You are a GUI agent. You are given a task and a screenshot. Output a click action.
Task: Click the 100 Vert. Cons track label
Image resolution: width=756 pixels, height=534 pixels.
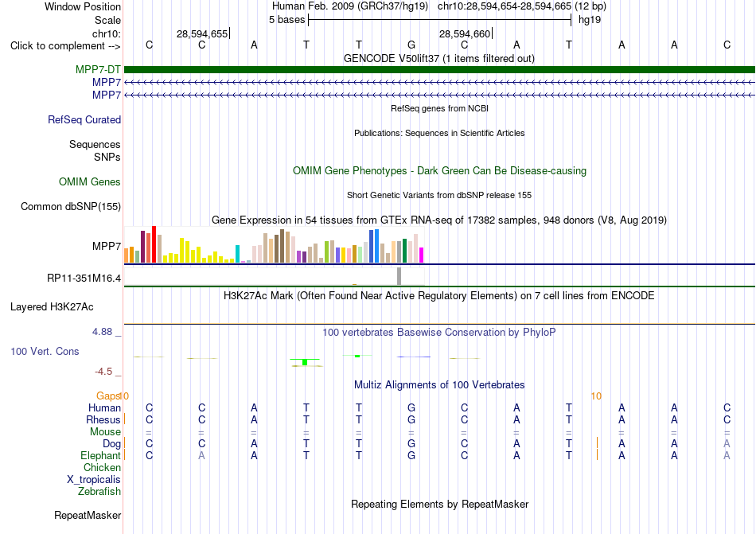coord(45,351)
